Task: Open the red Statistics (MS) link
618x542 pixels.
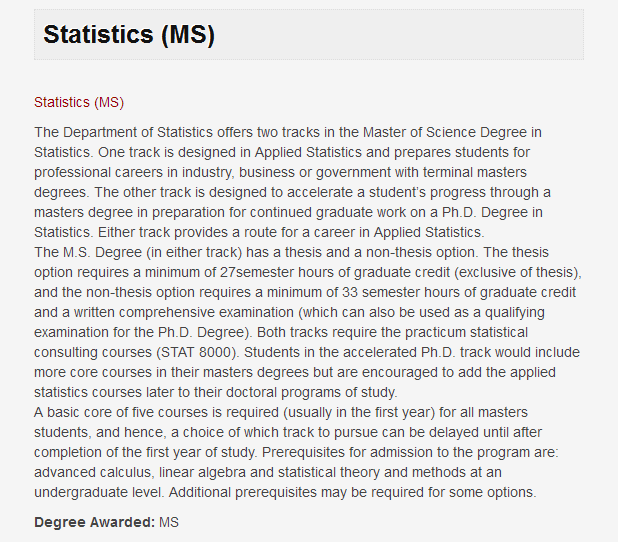Action: (79, 102)
